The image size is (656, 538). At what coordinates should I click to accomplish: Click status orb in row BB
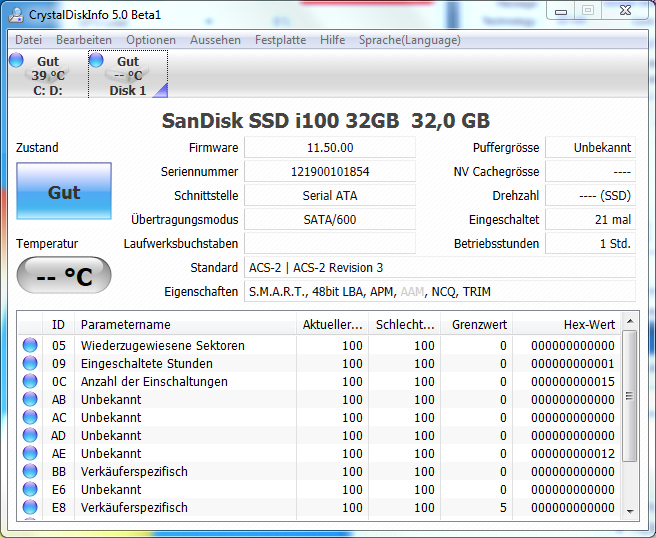(30, 471)
